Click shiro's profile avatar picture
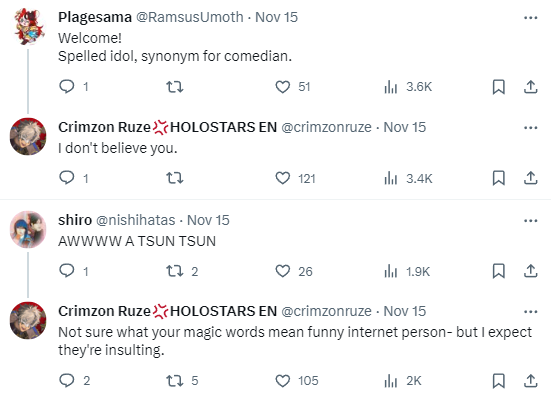Viewport: 551px width, 395px height. (28, 229)
